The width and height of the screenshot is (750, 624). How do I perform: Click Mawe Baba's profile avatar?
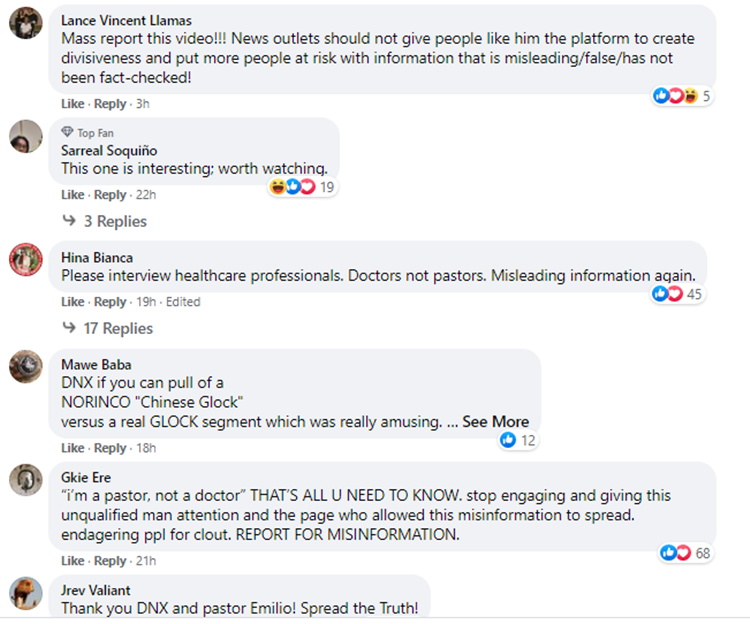click(25, 366)
